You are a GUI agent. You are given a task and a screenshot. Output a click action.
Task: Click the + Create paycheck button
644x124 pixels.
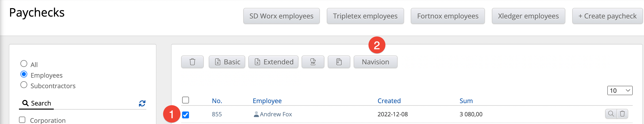pos(607,16)
